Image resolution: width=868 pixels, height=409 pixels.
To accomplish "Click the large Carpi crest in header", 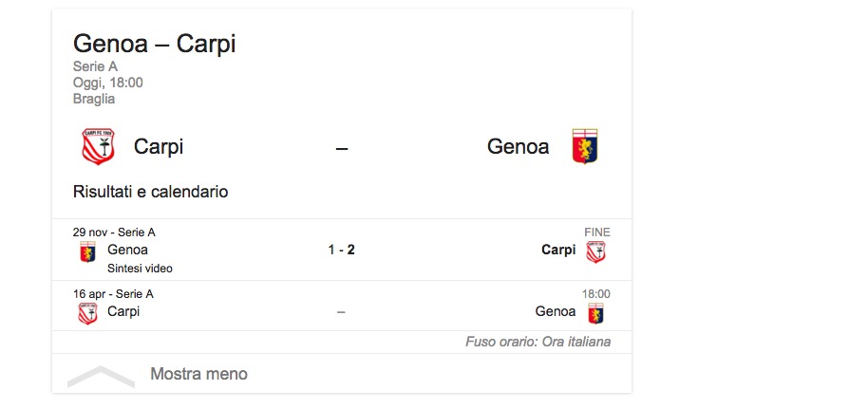I will point(98,147).
